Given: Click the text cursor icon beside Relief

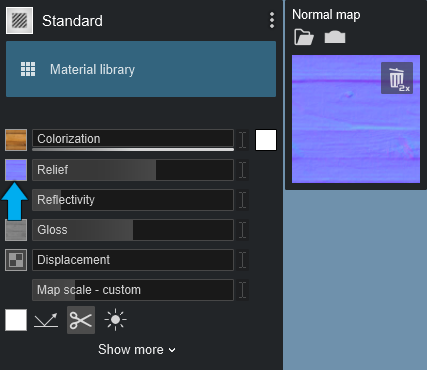Looking at the screenshot, I should (x=243, y=170).
